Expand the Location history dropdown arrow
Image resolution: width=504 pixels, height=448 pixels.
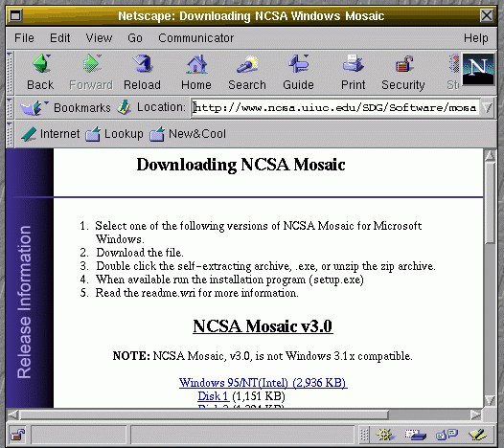(488, 107)
